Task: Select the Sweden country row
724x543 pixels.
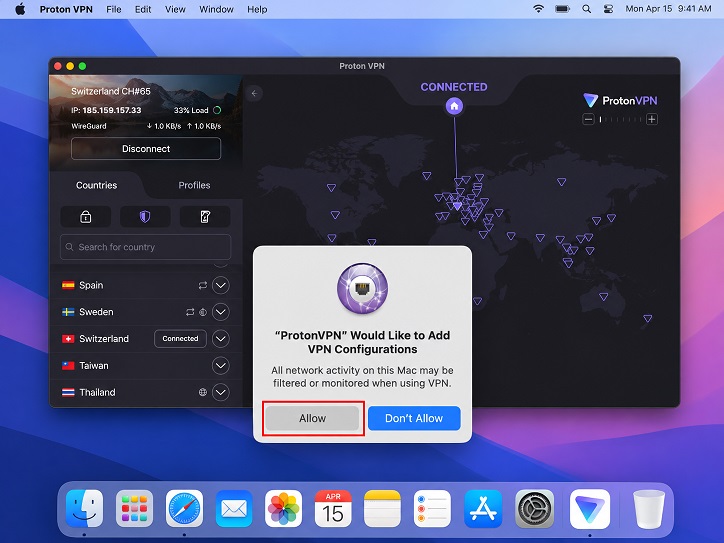Action: (x=146, y=312)
